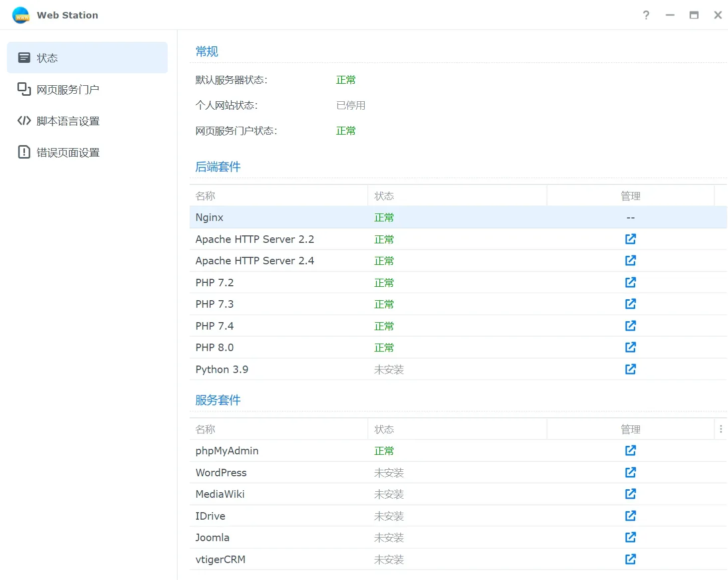The width and height of the screenshot is (728, 580).
Task: Click 未安装 status of WordPress
Action: (x=389, y=473)
